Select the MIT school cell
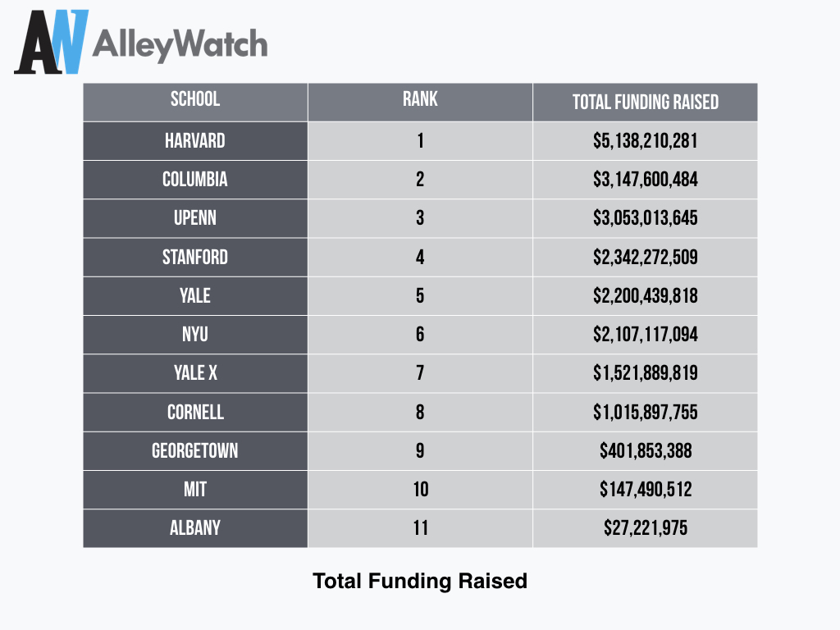This screenshot has height=630, width=840. [x=195, y=490]
